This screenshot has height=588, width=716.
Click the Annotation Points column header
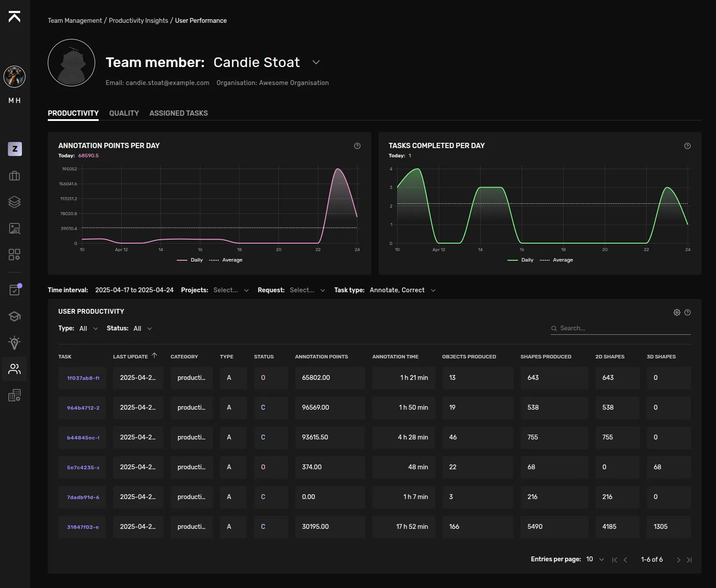click(321, 357)
